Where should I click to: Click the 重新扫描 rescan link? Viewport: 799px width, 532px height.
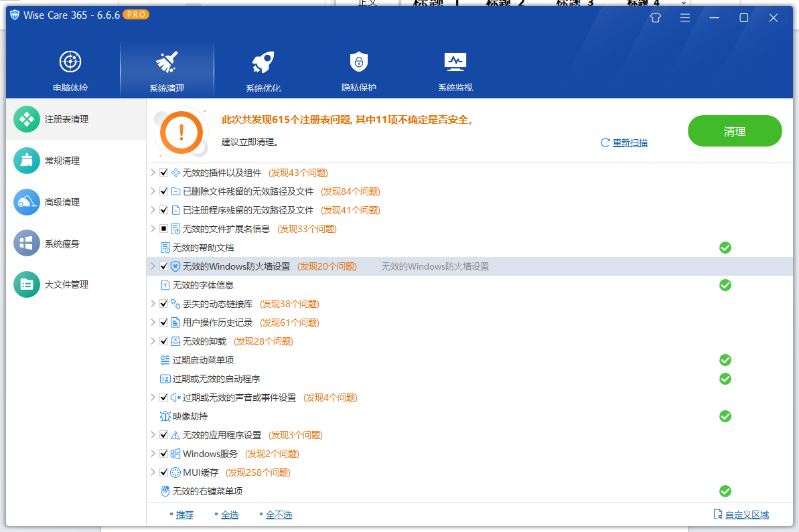(x=630, y=143)
